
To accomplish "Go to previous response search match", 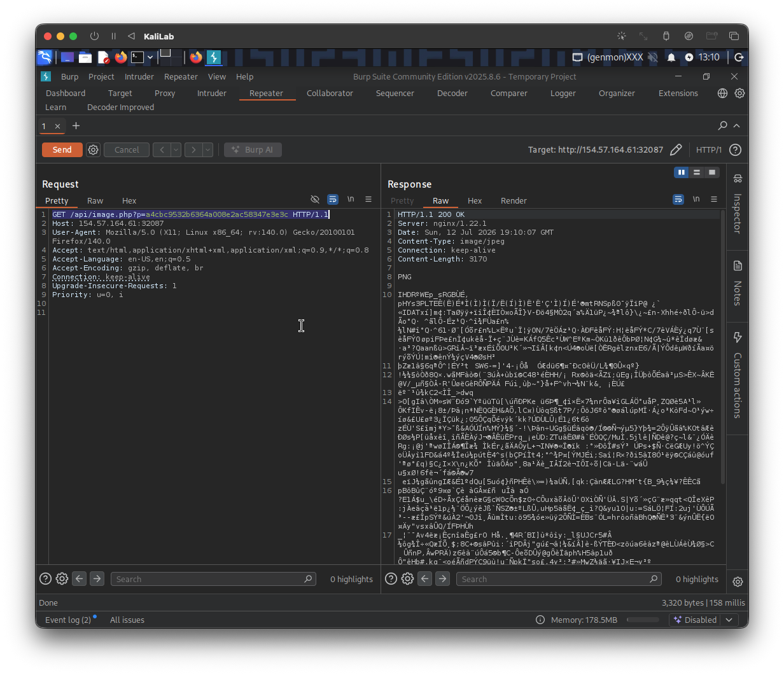I will point(424,579).
